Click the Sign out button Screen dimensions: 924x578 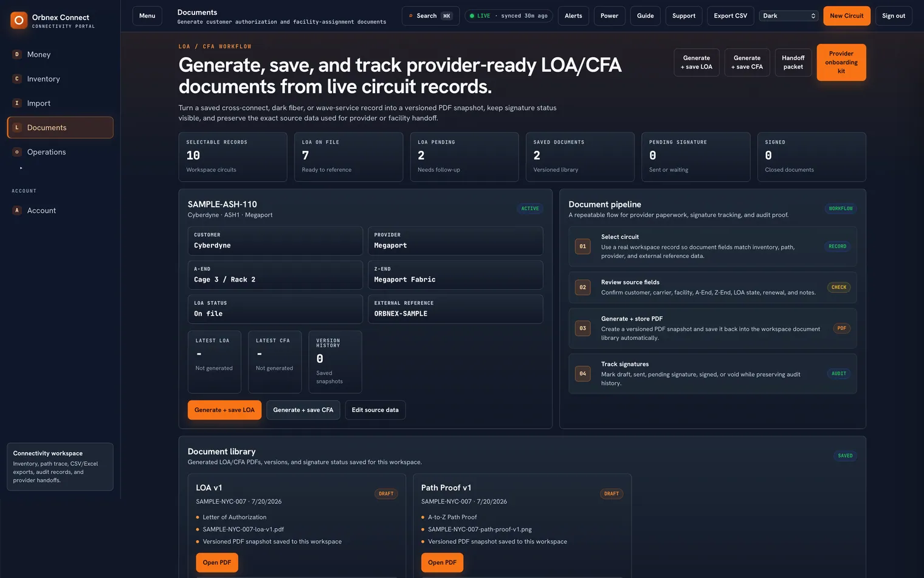click(x=894, y=16)
